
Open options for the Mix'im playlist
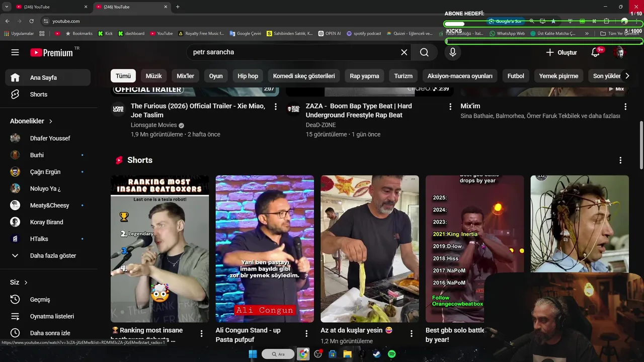(625, 107)
